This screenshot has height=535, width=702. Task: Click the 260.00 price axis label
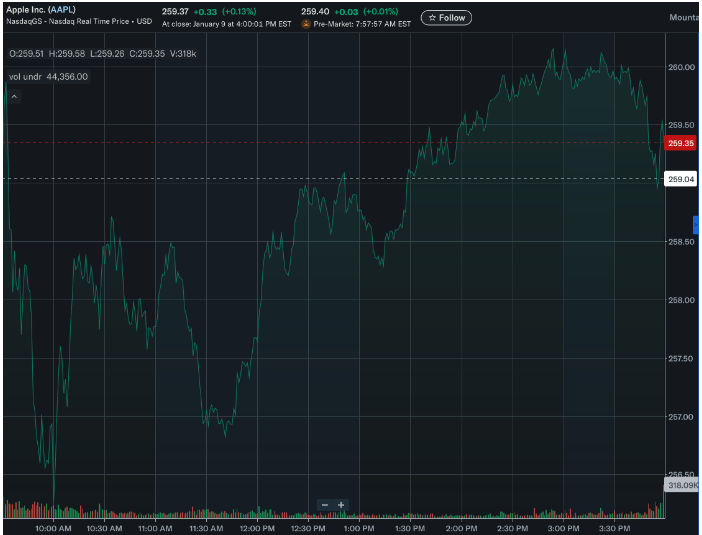point(681,67)
